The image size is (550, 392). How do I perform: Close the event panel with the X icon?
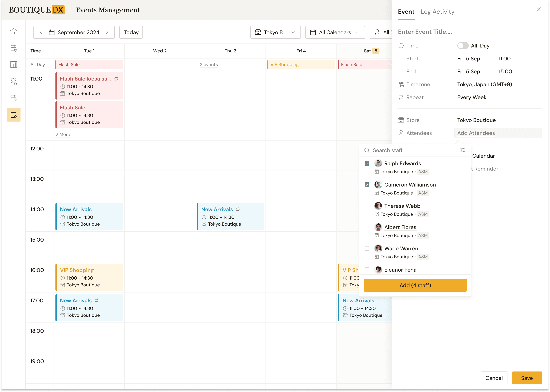[x=538, y=9]
